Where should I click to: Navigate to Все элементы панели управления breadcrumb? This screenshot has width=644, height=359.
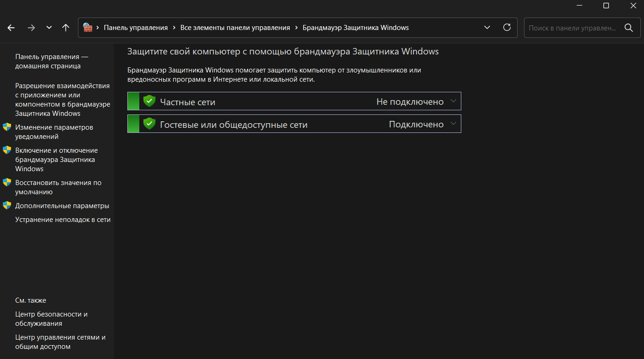coord(235,28)
